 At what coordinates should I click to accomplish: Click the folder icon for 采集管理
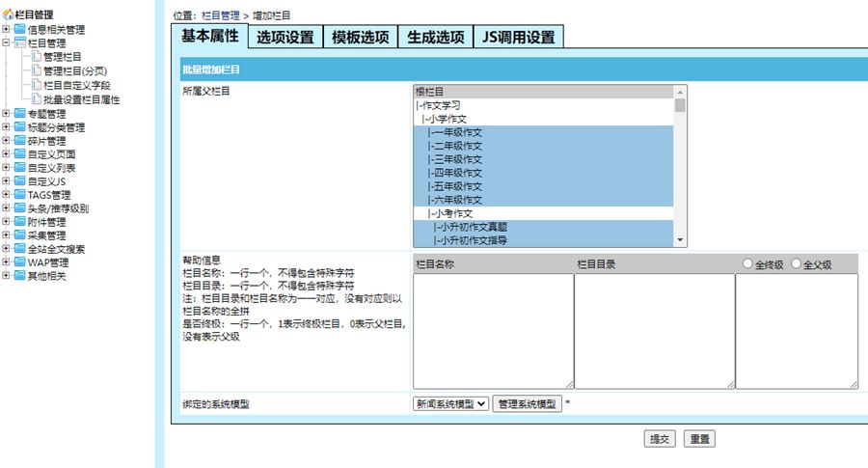tap(19, 234)
